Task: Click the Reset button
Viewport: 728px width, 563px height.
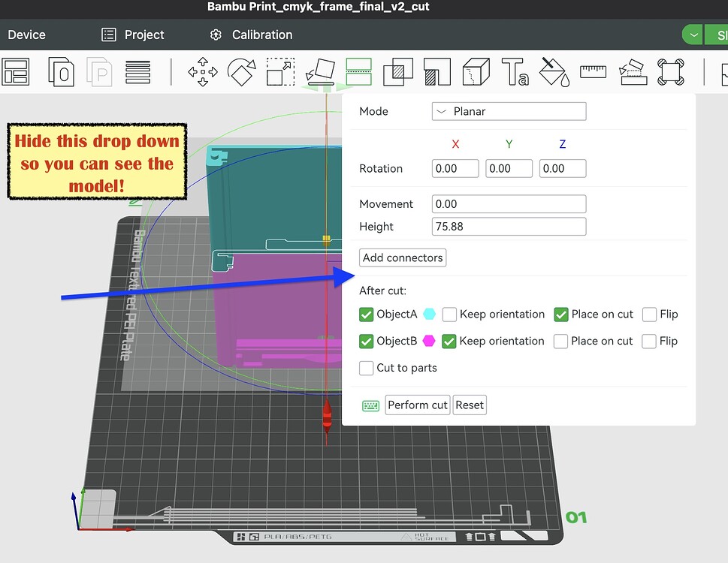Action: click(x=470, y=405)
